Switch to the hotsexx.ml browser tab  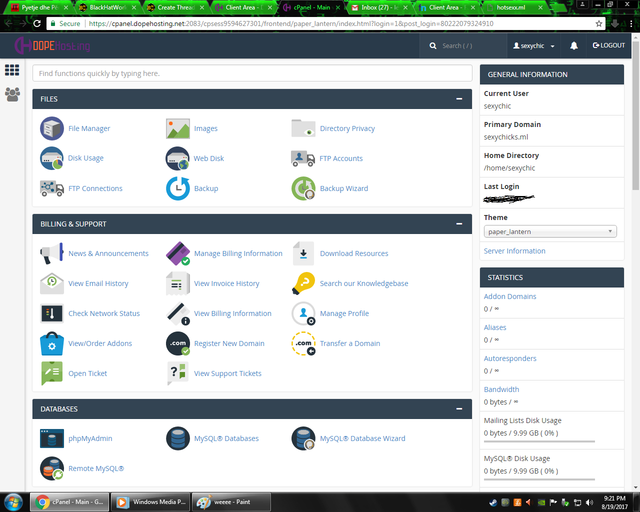(514, 7)
